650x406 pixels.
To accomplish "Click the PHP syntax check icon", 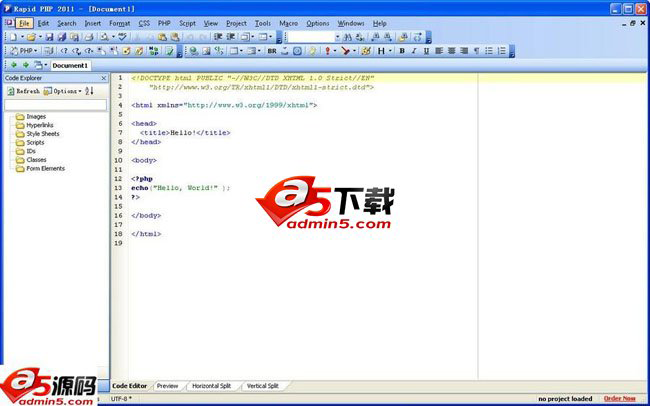I will coord(170,51).
